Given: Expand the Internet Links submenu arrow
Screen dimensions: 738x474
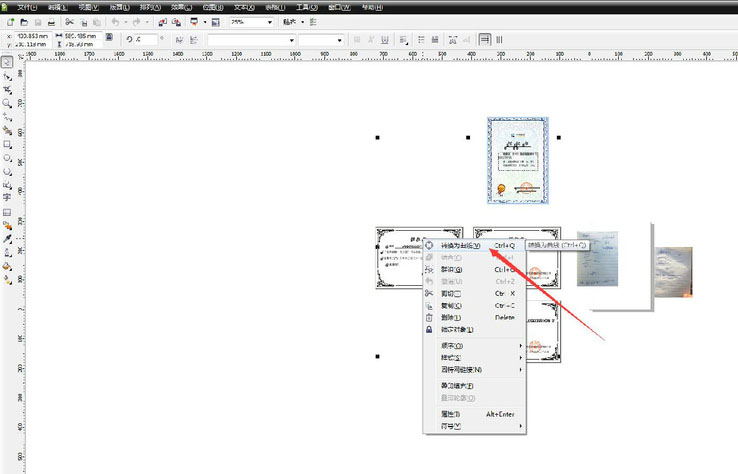Looking at the screenshot, I should pyautogui.click(x=521, y=369).
